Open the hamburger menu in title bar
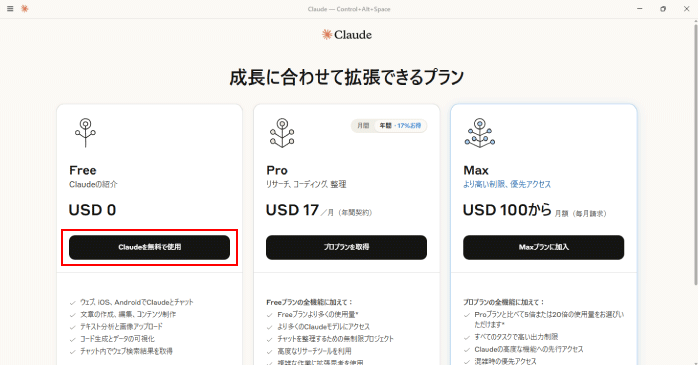Image resolution: width=698 pixels, height=365 pixels. [10, 9]
